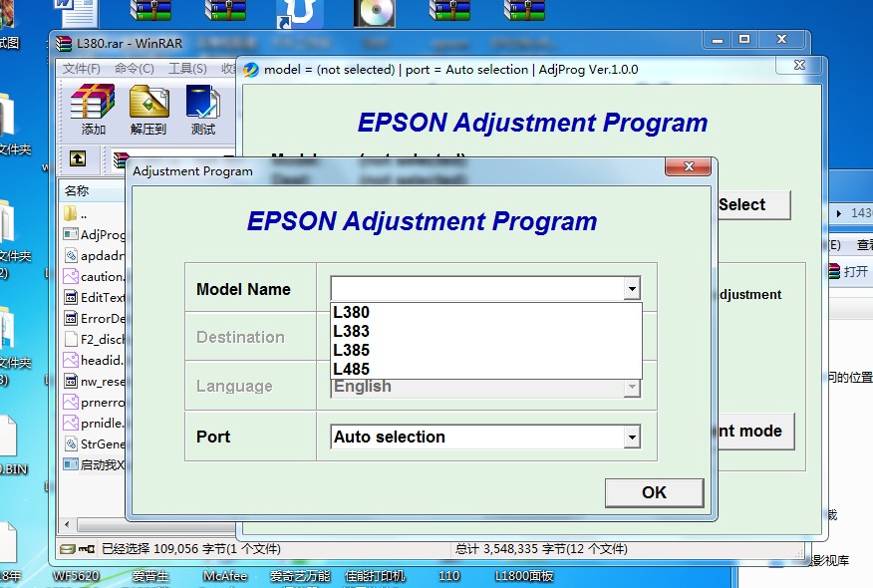Open the Port dropdown arrow
Viewport: 873px width, 588px height.
tap(632, 438)
